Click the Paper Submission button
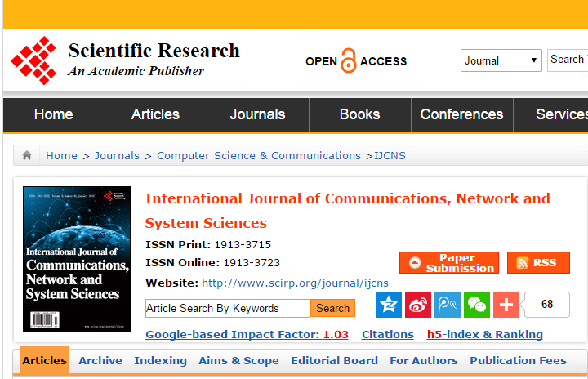Viewport: 588px width, 379px height. point(449,263)
